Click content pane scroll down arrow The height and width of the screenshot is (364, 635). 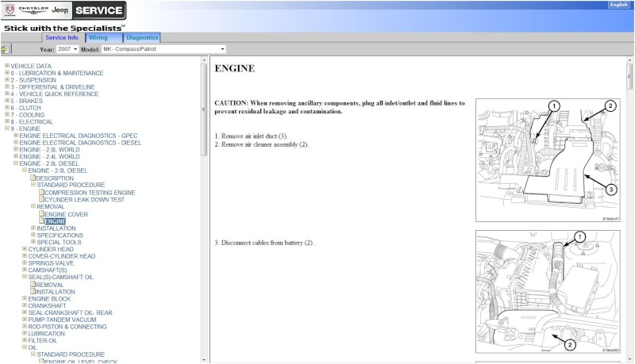click(629, 359)
